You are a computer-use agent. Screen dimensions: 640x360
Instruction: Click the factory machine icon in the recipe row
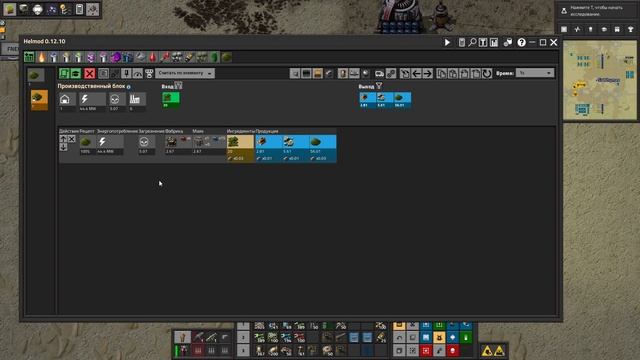point(171,142)
